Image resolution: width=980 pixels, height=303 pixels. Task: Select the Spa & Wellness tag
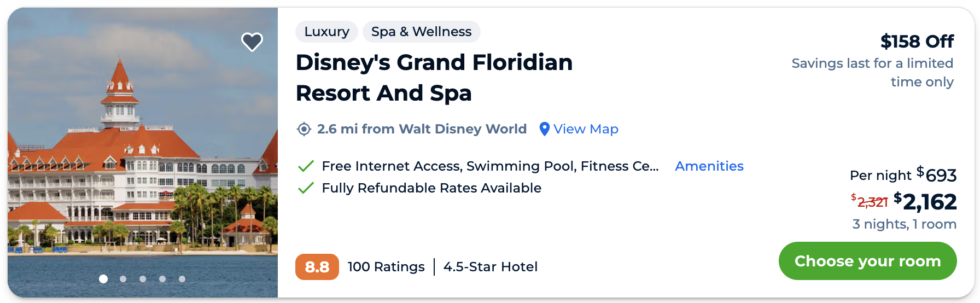point(421,32)
